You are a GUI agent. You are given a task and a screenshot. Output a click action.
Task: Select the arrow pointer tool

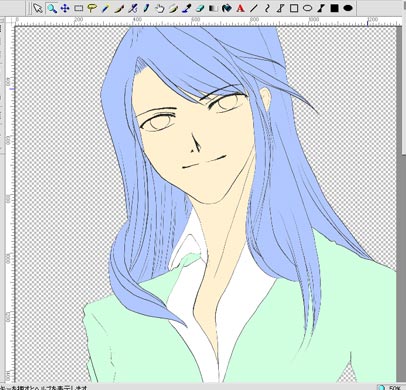38,8
